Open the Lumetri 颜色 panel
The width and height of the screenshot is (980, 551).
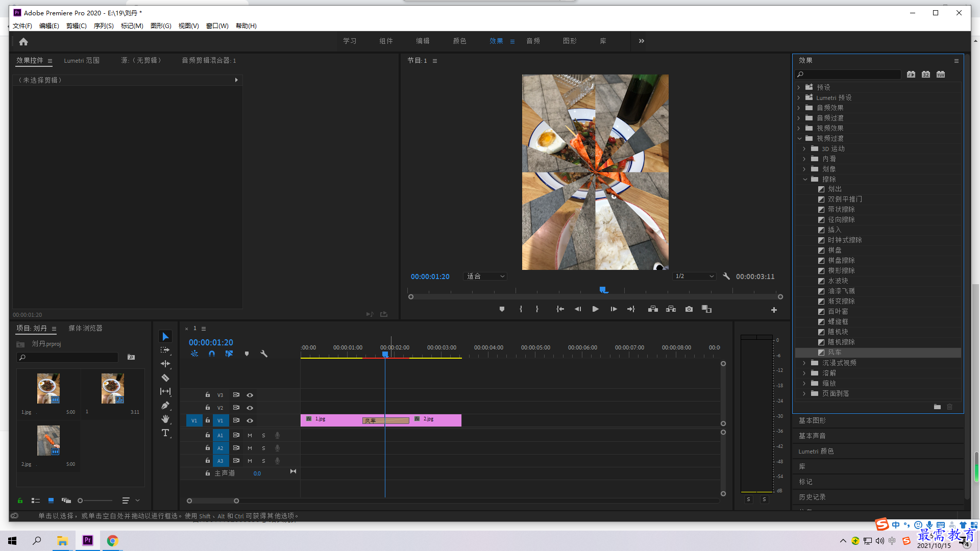pyautogui.click(x=816, y=451)
